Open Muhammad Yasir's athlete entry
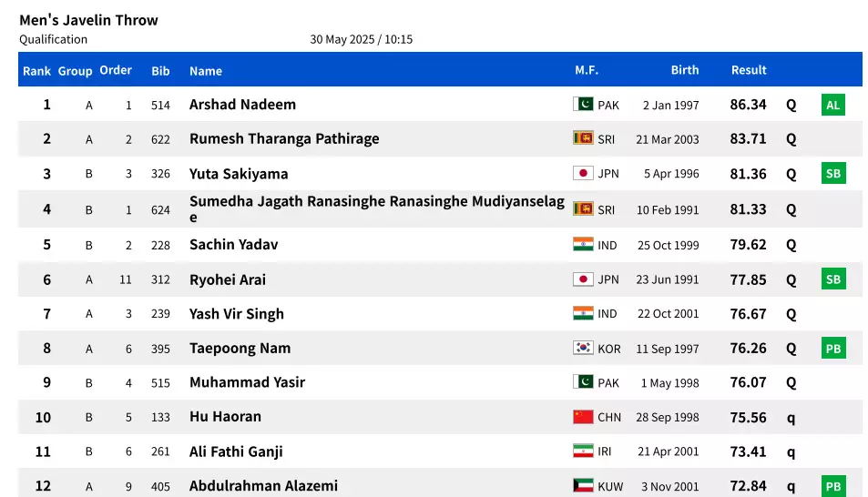This screenshot has height=497, width=868. (x=247, y=382)
